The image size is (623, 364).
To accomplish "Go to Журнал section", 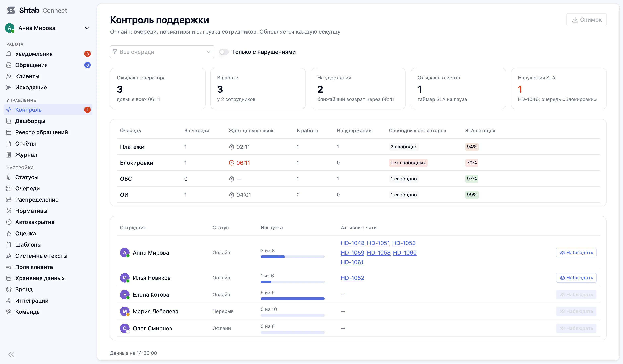I will coord(48,155).
